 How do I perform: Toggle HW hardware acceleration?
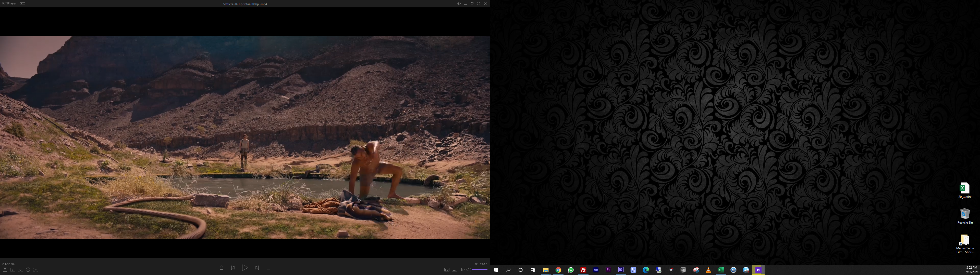point(447,270)
